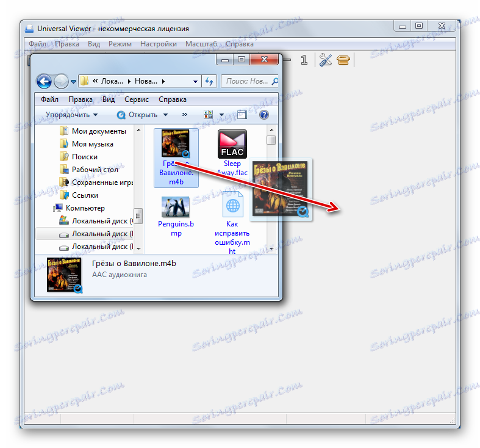Viewport: 480px width, 448px height.
Task: Select the Penguins.bmp thumbnail
Action: (176, 207)
